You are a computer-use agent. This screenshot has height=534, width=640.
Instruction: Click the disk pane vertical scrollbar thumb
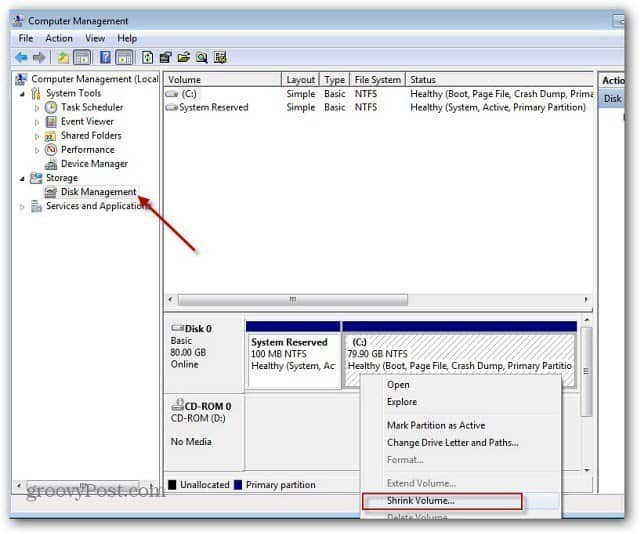point(587,372)
